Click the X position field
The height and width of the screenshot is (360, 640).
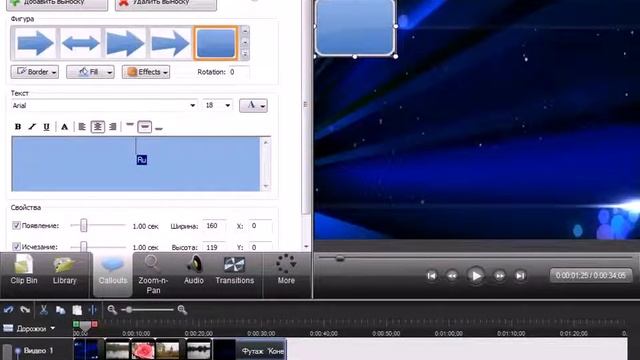click(260, 226)
